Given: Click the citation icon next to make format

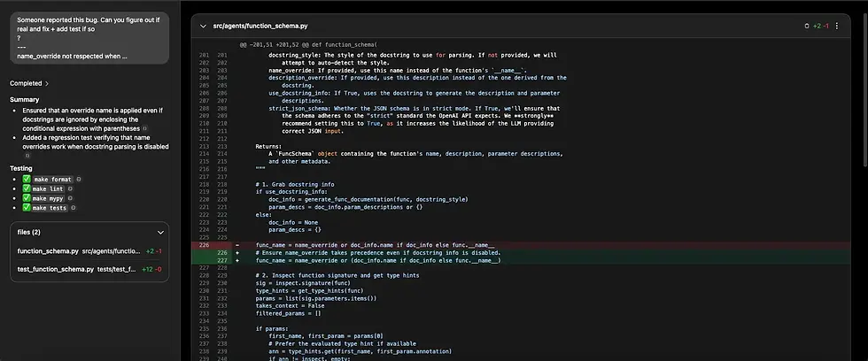Looking at the screenshot, I should (x=79, y=179).
